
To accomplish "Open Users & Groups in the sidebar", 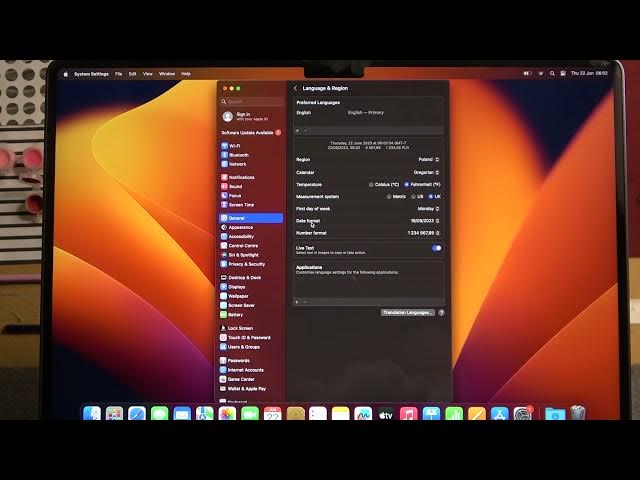I will pyautogui.click(x=240, y=347).
